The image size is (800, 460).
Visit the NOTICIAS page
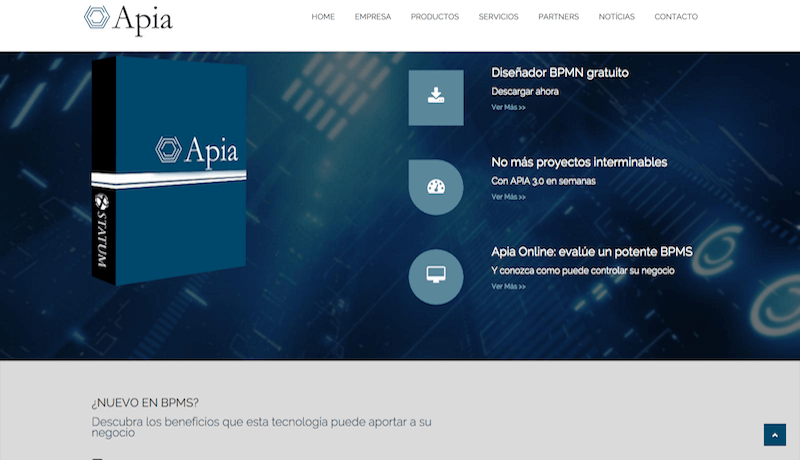(x=616, y=17)
